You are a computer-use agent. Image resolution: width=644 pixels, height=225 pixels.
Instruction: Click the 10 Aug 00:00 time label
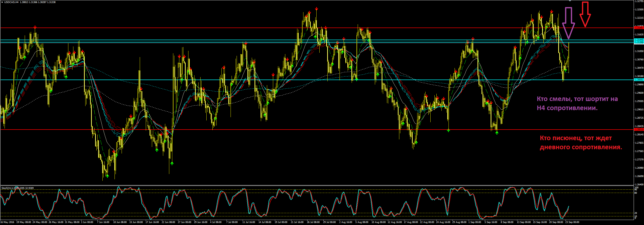point(378,222)
